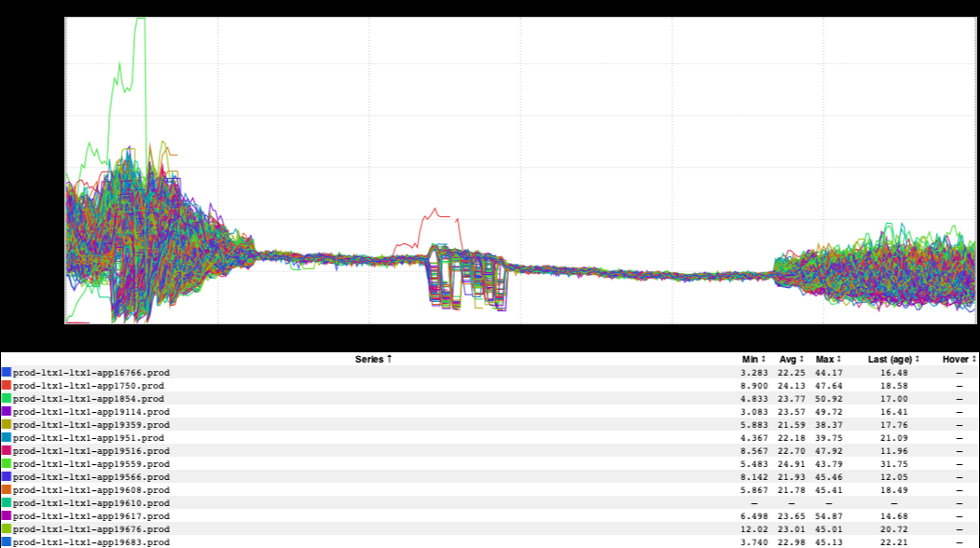Image resolution: width=980 pixels, height=548 pixels.
Task: Click the green swatch for app1854
Action: 7,399
